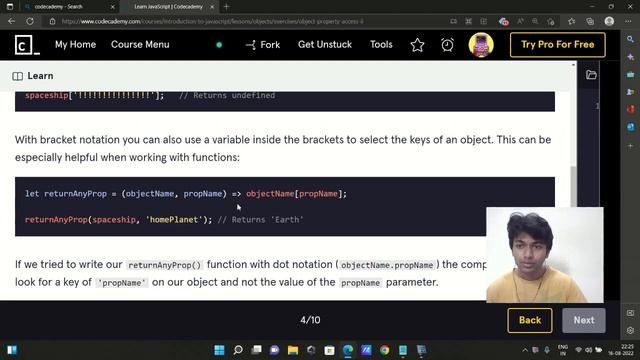640x360 pixels.
Task: Open Tab actions menu button
Action: (10, 7)
